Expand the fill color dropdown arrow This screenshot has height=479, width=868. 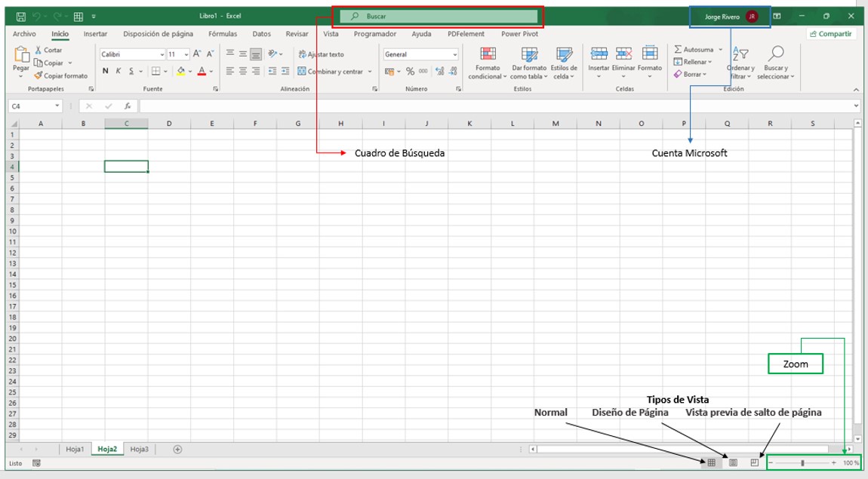[189, 70]
